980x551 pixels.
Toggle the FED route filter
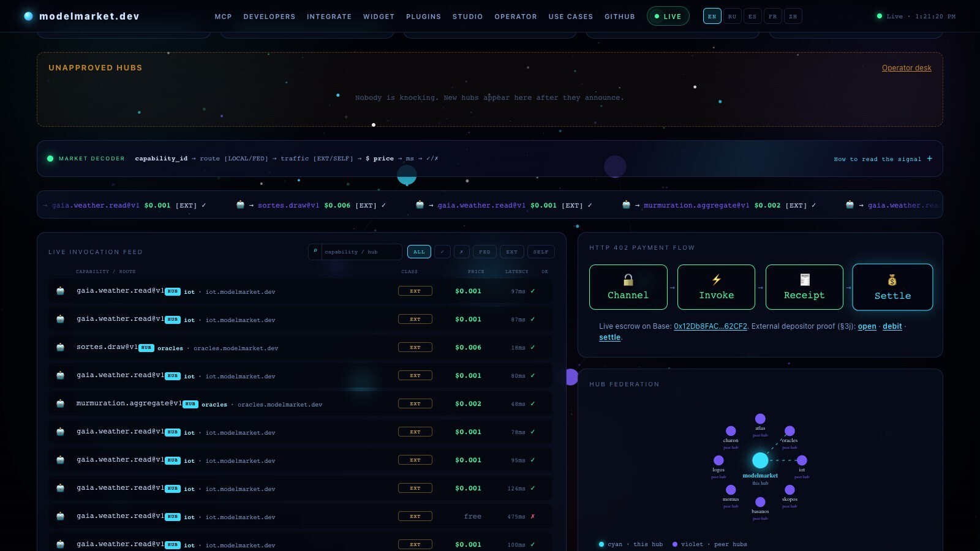click(484, 252)
